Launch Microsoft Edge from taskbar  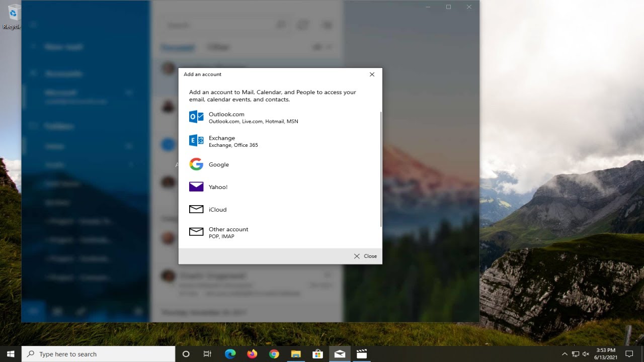coord(230,354)
